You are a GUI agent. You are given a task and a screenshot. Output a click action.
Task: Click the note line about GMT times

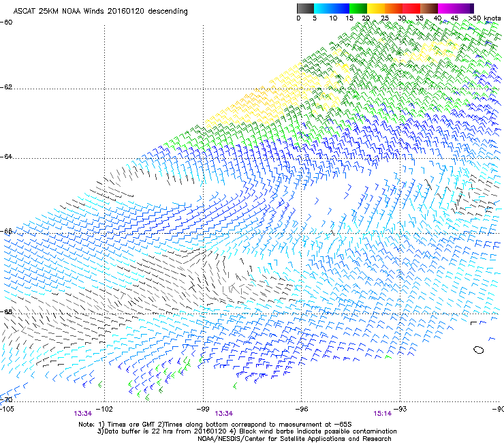click(215, 425)
